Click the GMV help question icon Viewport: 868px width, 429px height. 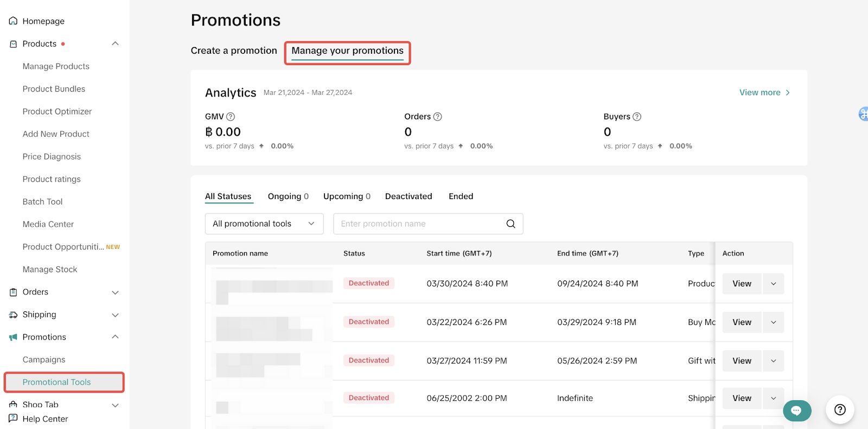(x=231, y=117)
